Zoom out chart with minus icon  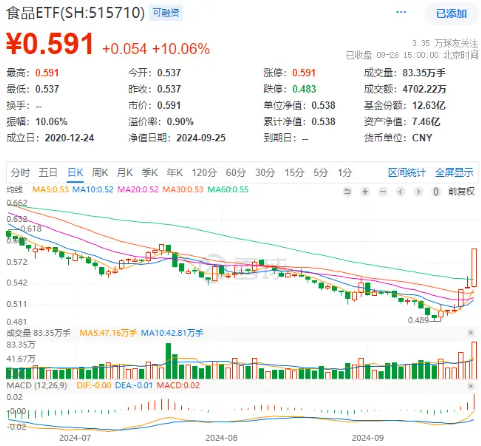click(x=383, y=192)
